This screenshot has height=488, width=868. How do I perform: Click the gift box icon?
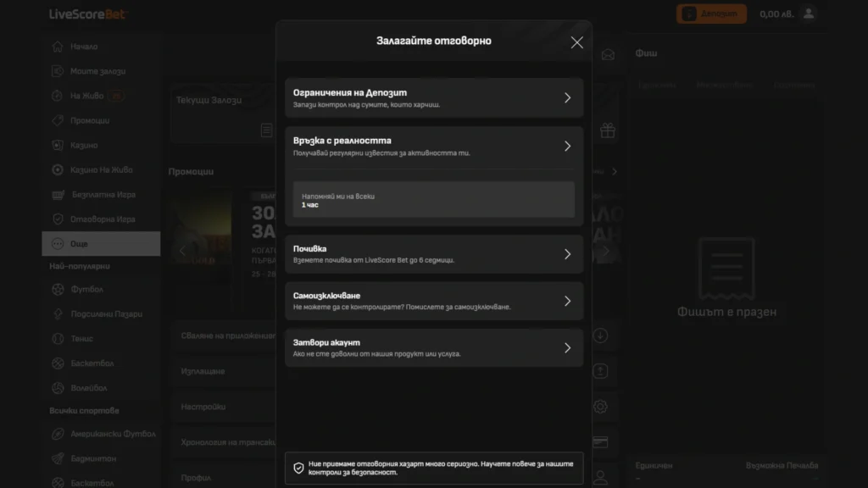607,130
